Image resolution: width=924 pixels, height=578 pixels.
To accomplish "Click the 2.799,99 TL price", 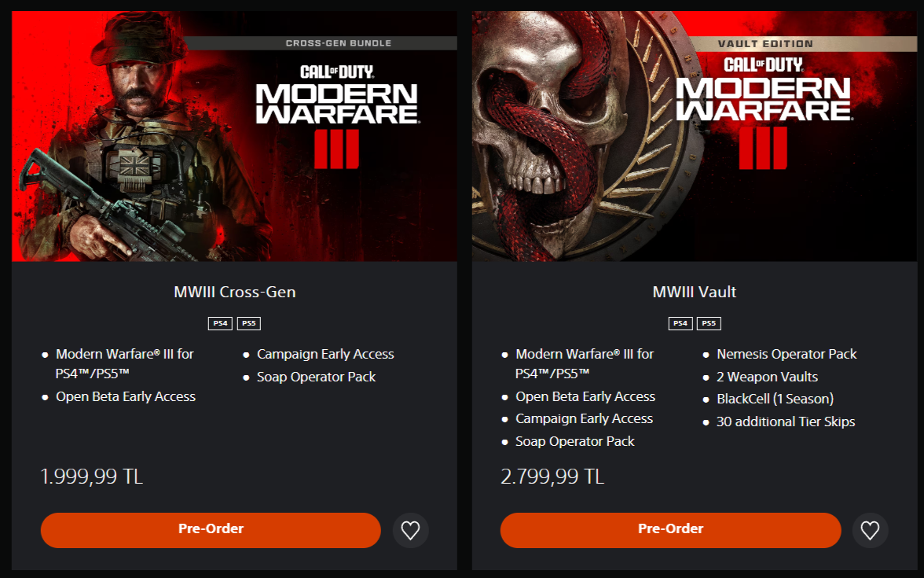I will [552, 477].
